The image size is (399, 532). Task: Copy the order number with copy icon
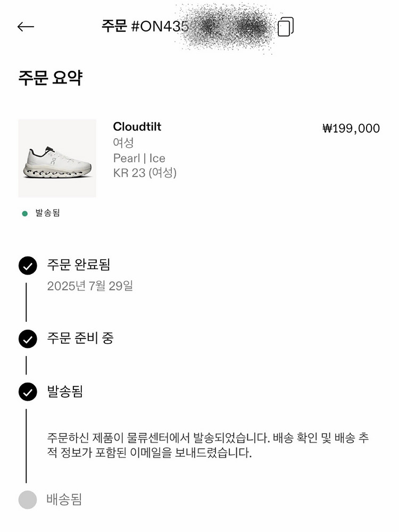286,27
